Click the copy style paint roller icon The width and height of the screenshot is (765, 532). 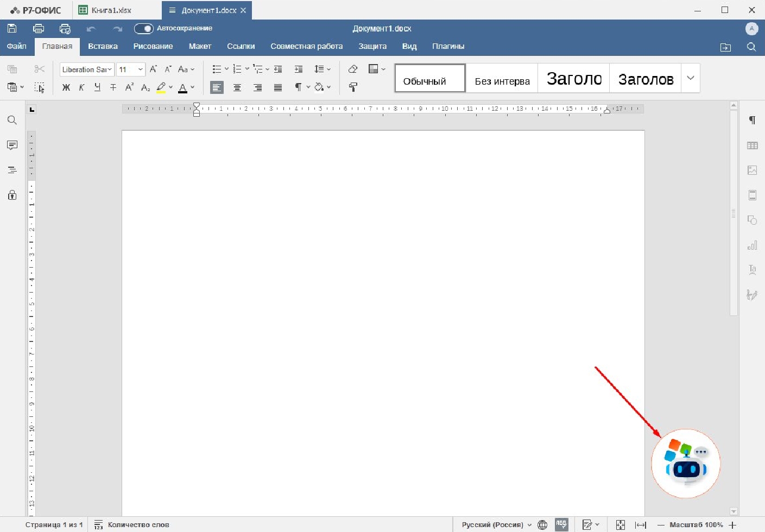click(x=353, y=87)
